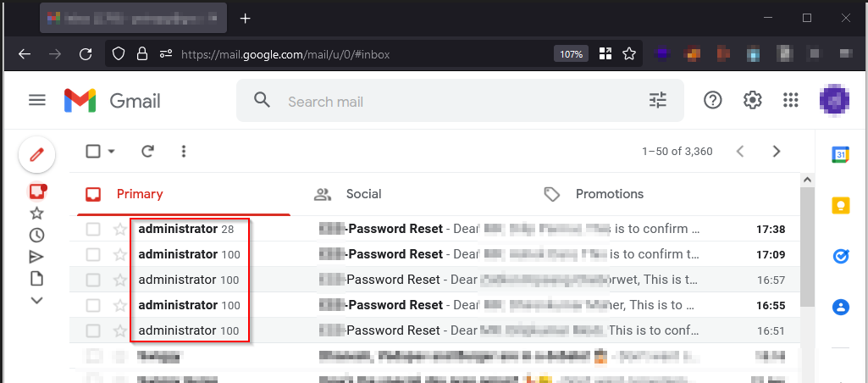This screenshot has height=383, width=868.
Task: Tick checkbox of the 17:38 administrator email
Action: point(93,230)
